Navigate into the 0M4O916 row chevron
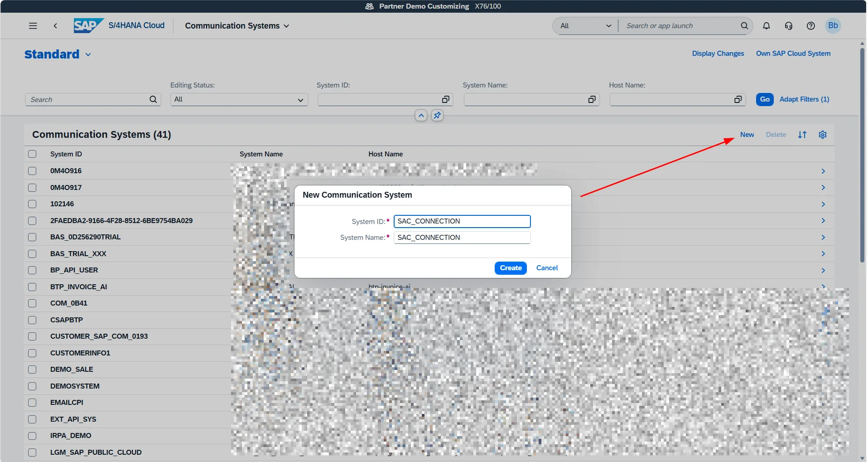The width and height of the screenshot is (868, 462). [823, 171]
